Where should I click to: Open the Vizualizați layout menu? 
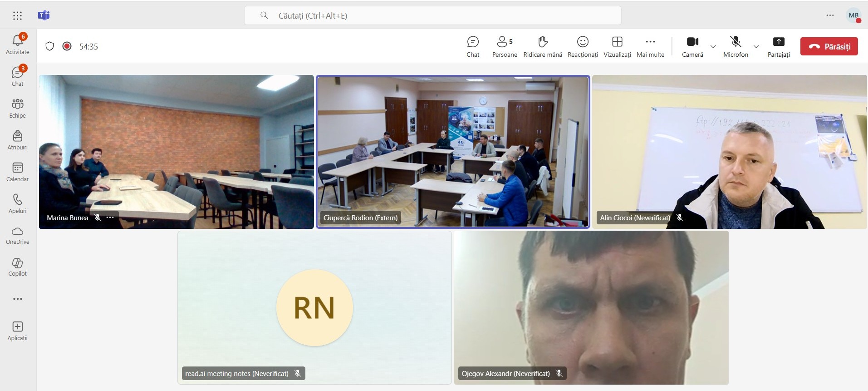[617, 47]
